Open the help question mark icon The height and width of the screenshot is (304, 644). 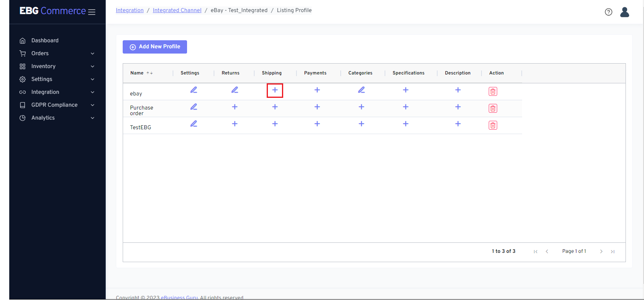(608, 12)
